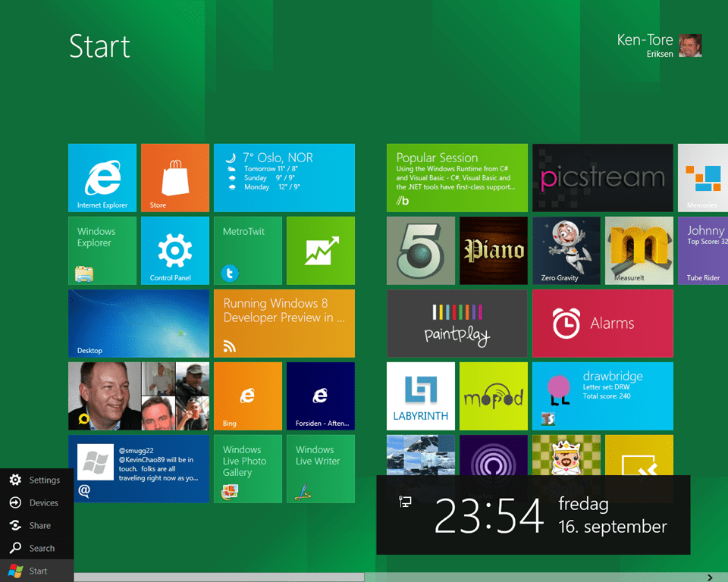Click the Ken-Tore Eriksen user picture
Image resolution: width=728 pixels, height=582 pixels.
point(690,45)
